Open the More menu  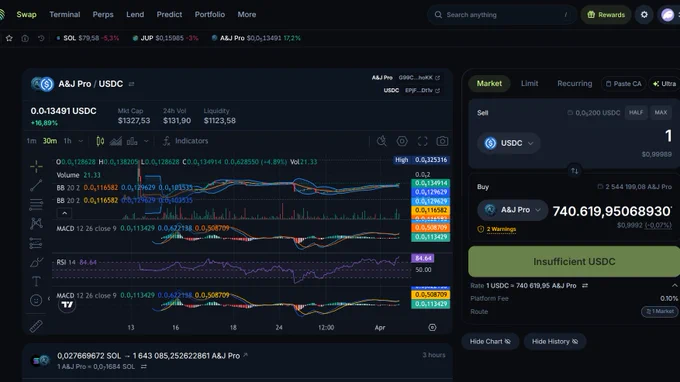(x=247, y=15)
